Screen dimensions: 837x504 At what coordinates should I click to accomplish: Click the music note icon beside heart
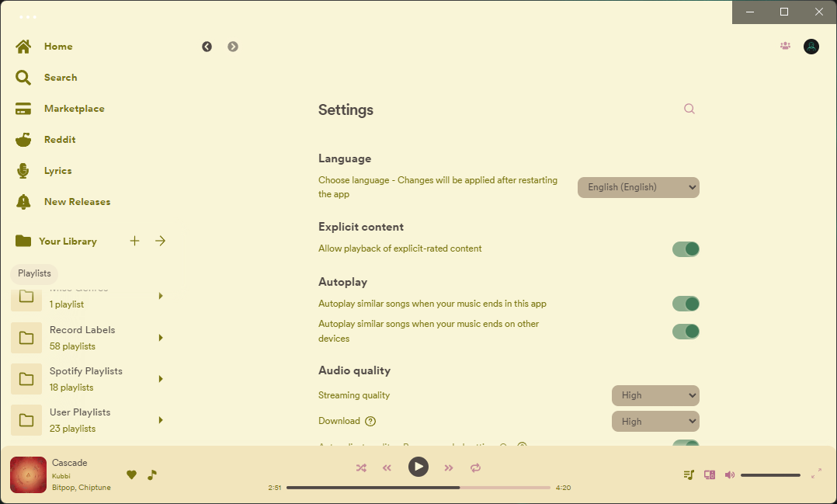[x=152, y=474]
